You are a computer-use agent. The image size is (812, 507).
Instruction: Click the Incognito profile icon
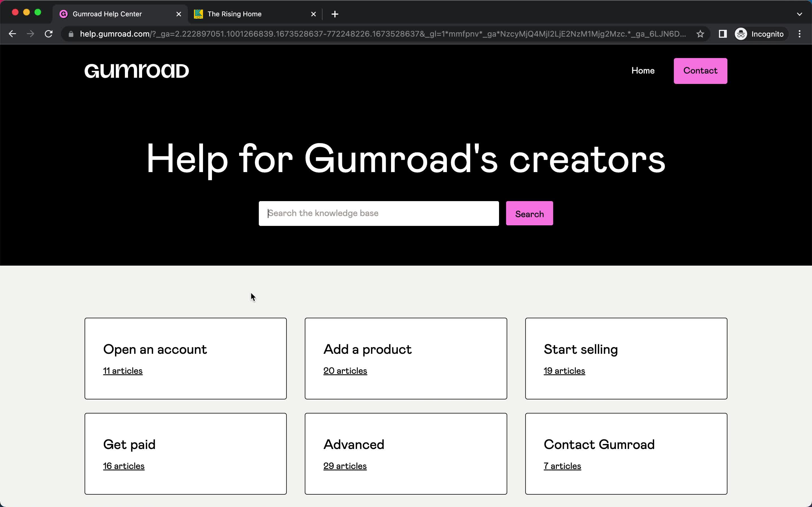[741, 34]
